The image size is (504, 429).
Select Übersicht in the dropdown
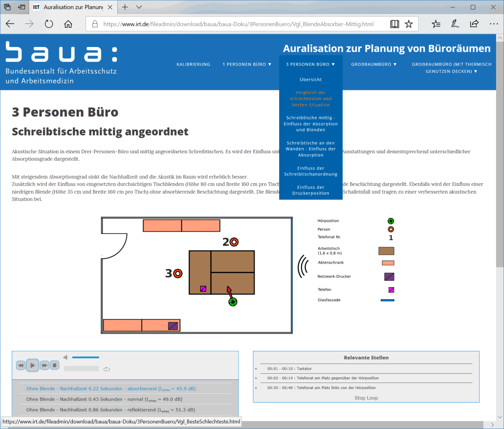click(310, 79)
